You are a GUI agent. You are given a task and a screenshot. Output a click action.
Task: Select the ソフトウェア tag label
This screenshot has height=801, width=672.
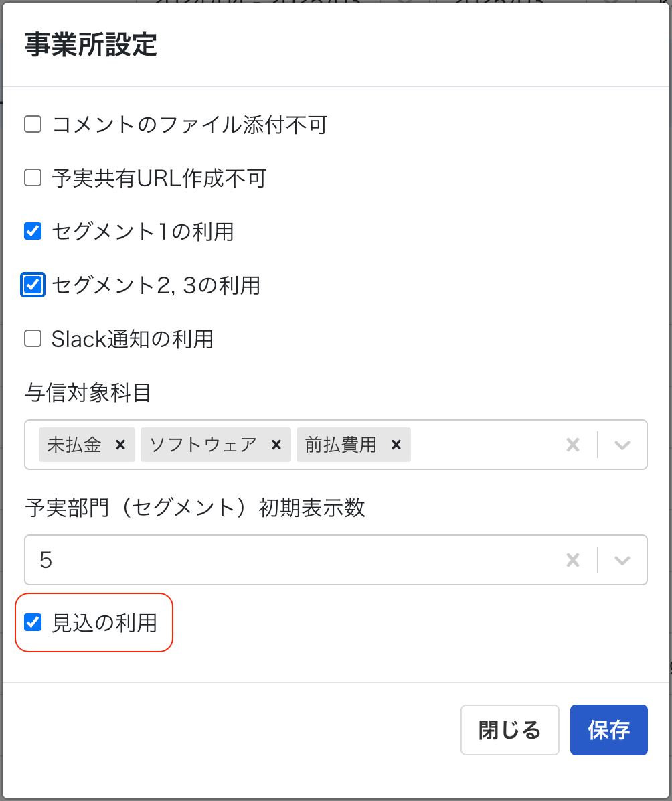[203, 445]
